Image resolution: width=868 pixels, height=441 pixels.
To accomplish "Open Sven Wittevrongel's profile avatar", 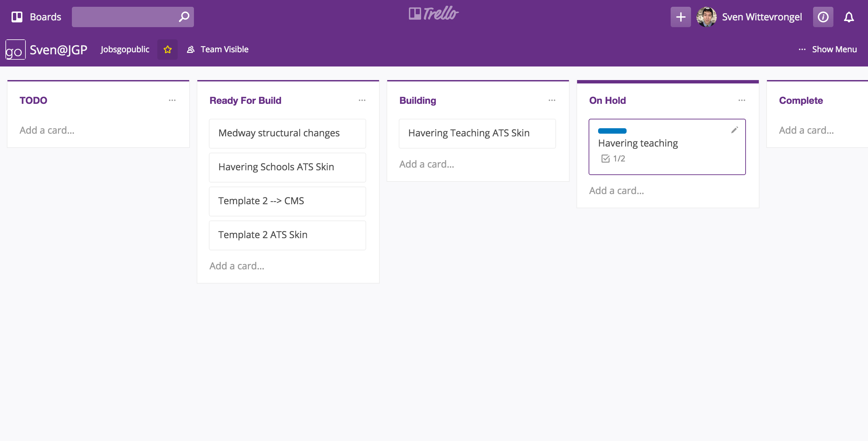I will pyautogui.click(x=706, y=17).
